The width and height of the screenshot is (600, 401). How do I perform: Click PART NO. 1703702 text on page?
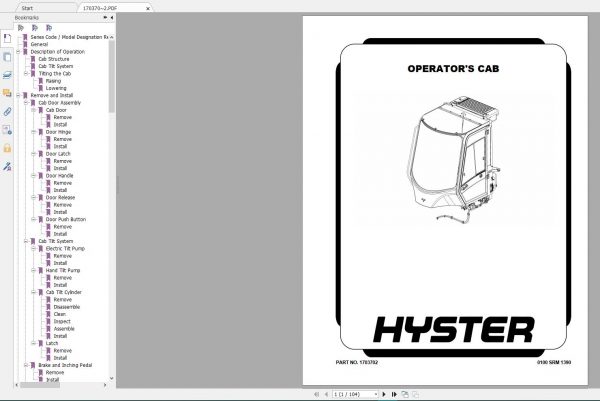[x=357, y=362]
